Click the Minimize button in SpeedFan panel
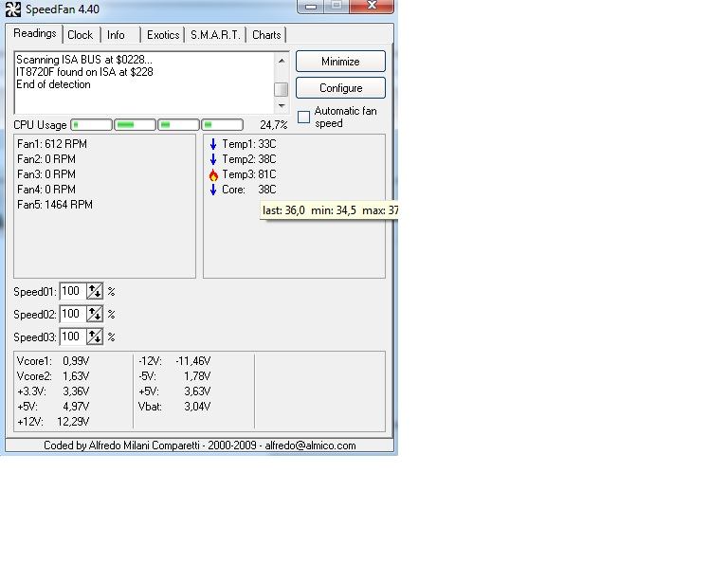This screenshot has width=728, height=582. 340,62
